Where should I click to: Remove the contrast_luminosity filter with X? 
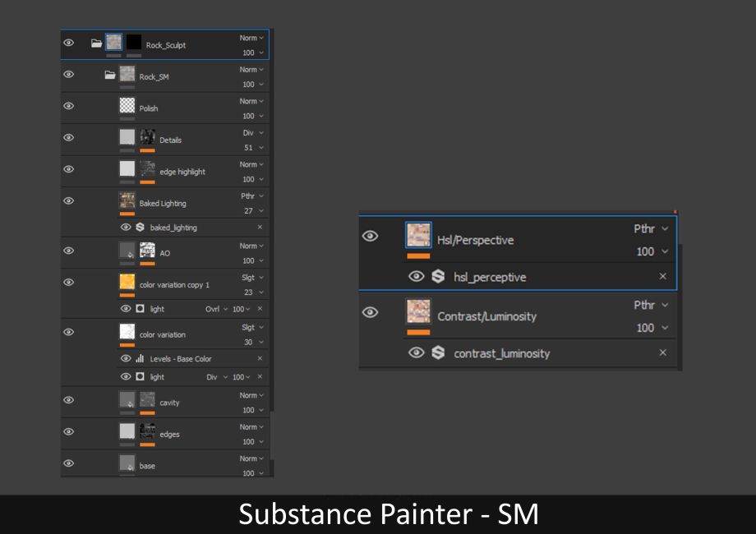663,352
